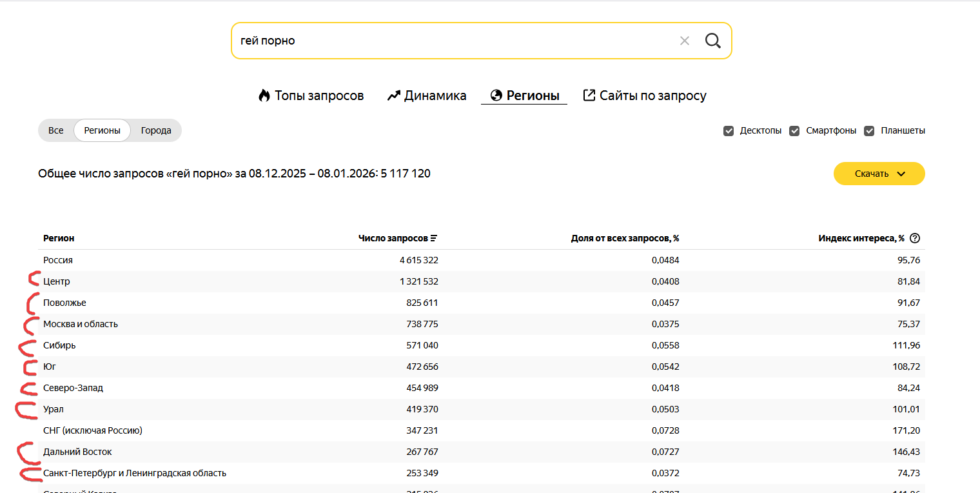The height and width of the screenshot is (493, 980).
Task: Switch to the Динамика tab
Action: point(427,96)
